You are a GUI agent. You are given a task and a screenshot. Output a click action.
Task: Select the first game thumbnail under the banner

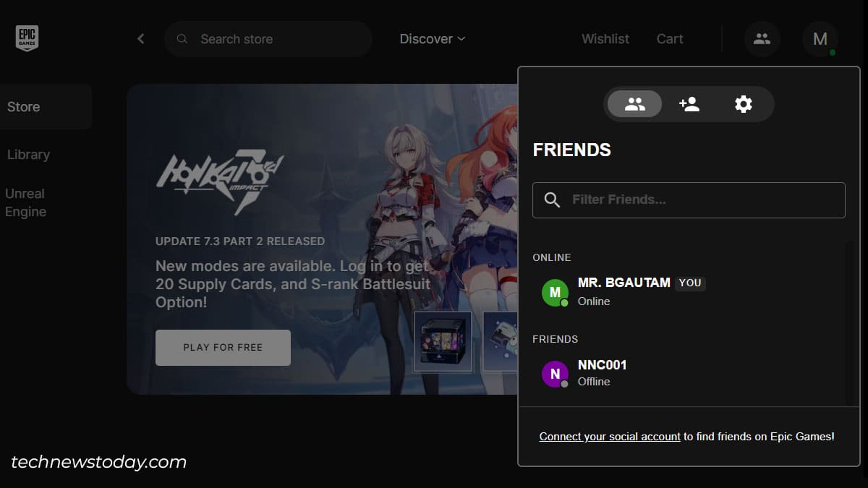click(x=443, y=343)
